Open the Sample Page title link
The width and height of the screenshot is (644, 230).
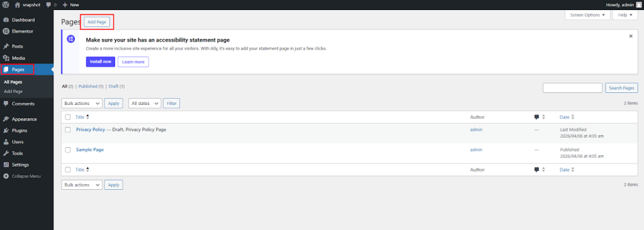tap(90, 150)
